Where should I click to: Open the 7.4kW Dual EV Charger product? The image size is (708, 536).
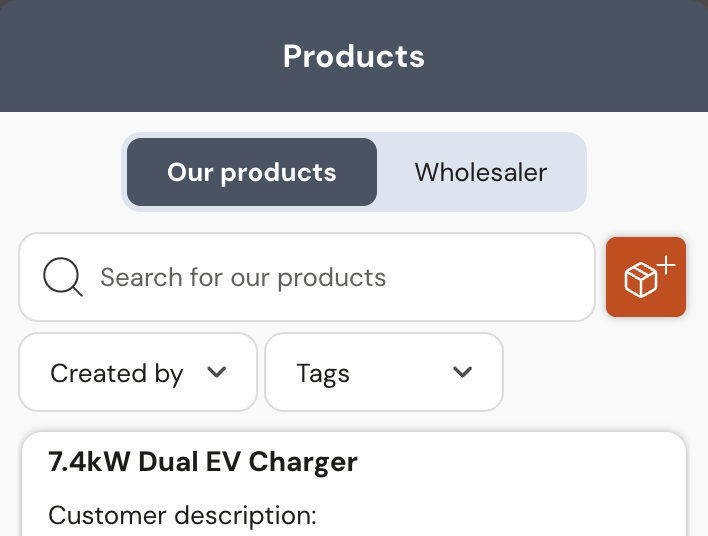click(203, 462)
